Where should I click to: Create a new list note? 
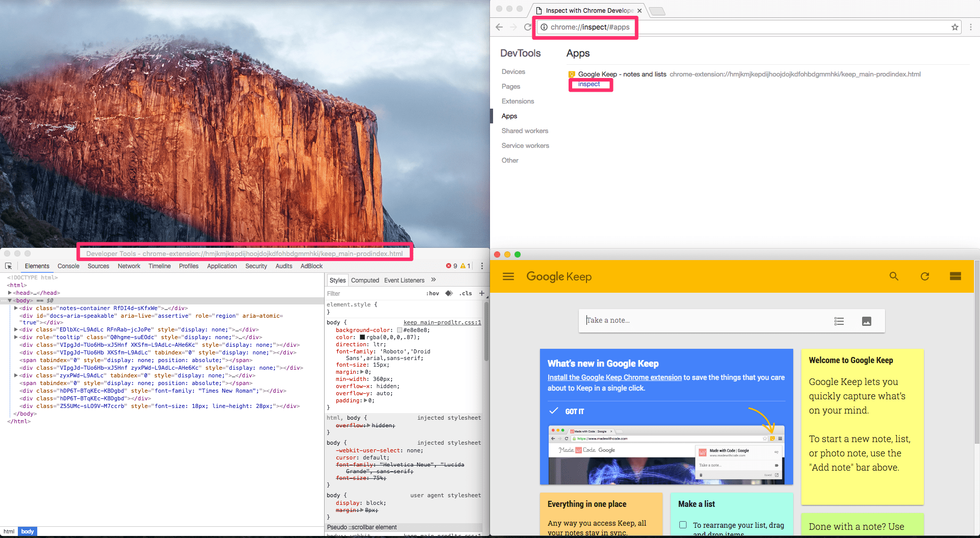click(839, 321)
